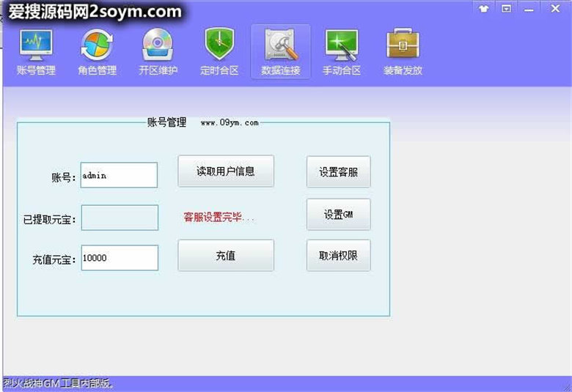Open the title bar dropdown menu icon
572x392 pixels.
click(x=506, y=9)
